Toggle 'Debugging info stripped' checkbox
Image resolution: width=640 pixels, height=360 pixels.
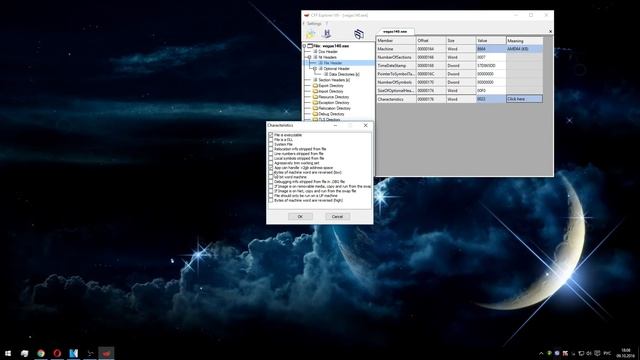271,182
